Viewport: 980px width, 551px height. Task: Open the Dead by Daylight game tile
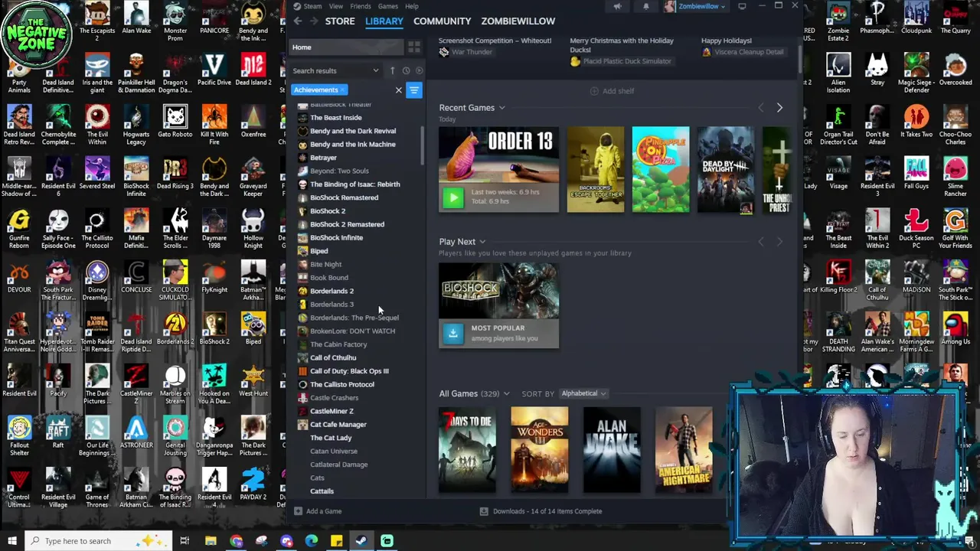[726, 170]
